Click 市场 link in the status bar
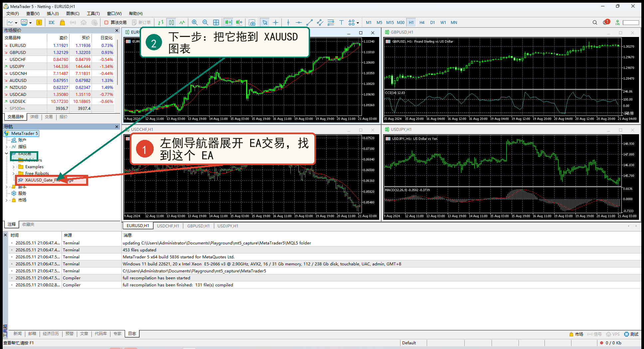 pos(576,334)
